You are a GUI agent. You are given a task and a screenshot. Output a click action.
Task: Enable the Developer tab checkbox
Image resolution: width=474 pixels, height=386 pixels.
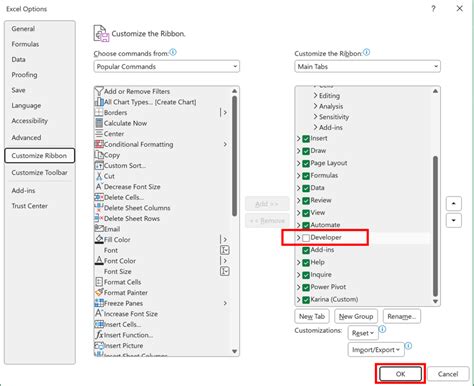306,238
